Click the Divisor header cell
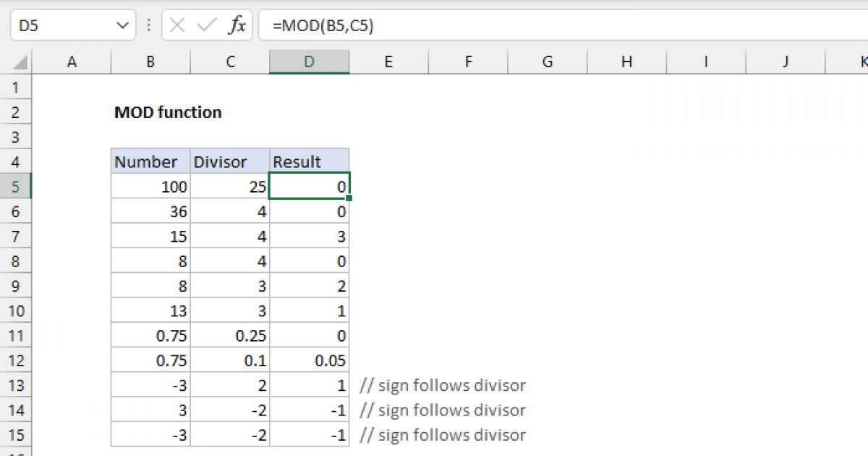 (x=230, y=161)
